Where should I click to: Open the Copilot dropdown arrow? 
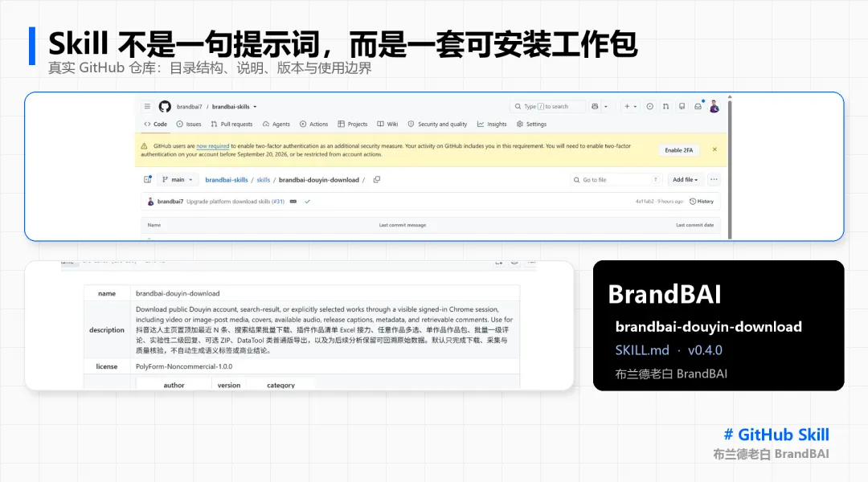click(606, 106)
